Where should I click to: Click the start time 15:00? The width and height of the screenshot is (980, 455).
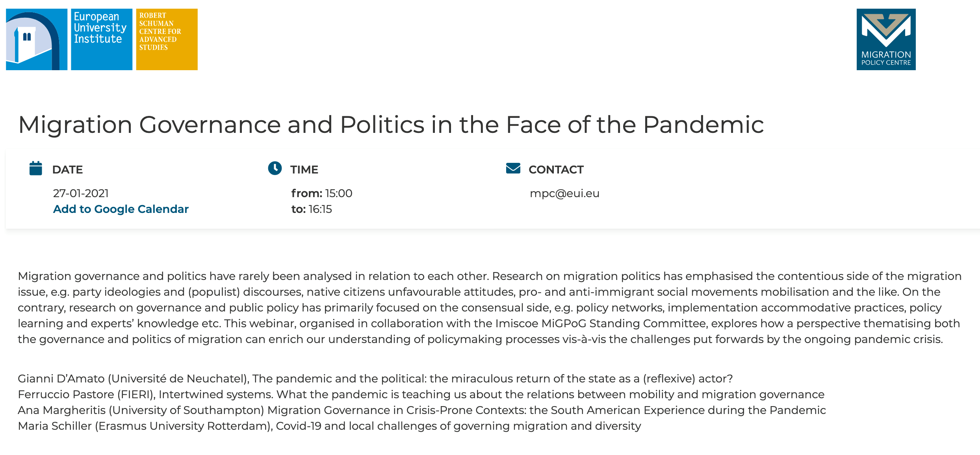[339, 193]
